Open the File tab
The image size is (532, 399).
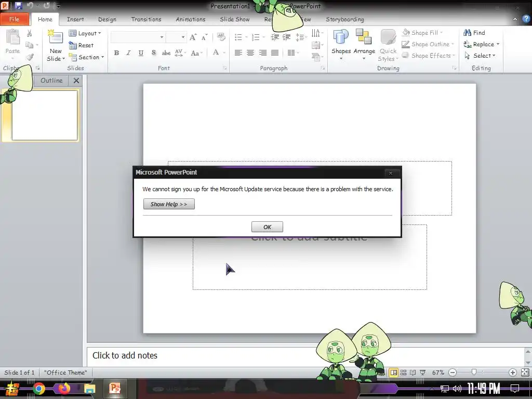coord(14,19)
